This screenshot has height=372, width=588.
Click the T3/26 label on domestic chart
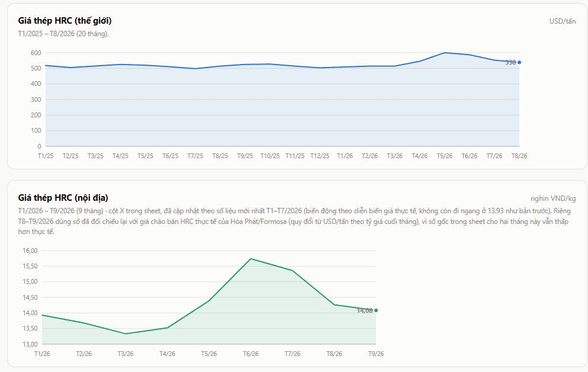click(126, 354)
